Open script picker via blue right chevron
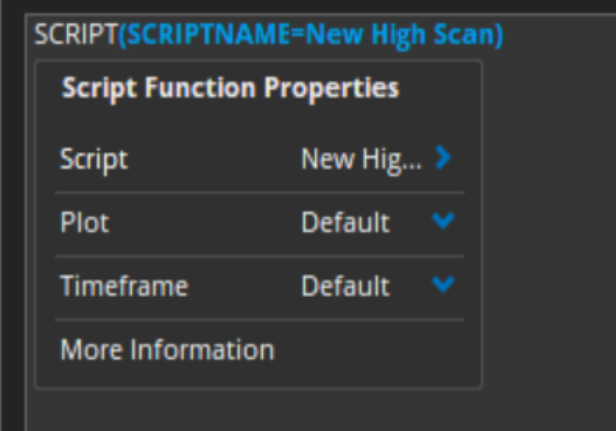The width and height of the screenshot is (616, 431). (x=443, y=158)
